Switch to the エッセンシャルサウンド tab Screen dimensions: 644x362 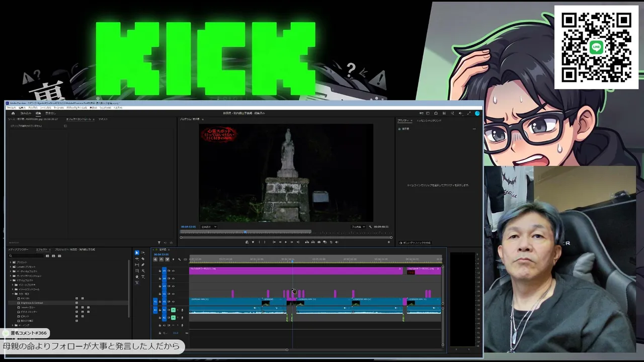point(429,121)
